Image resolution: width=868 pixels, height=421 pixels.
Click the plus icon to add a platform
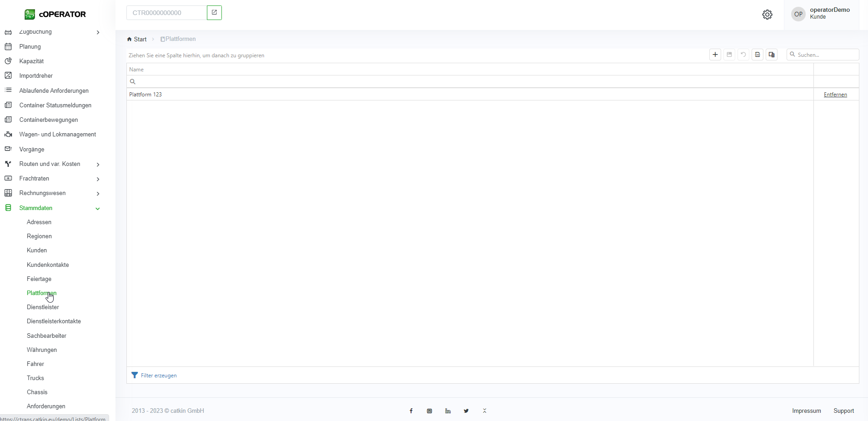(x=715, y=55)
